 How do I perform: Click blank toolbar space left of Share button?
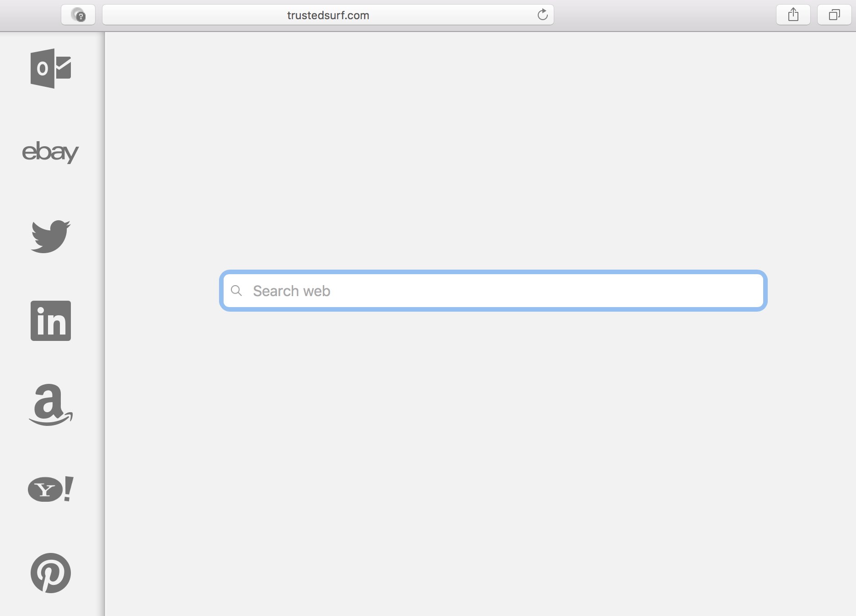663,15
